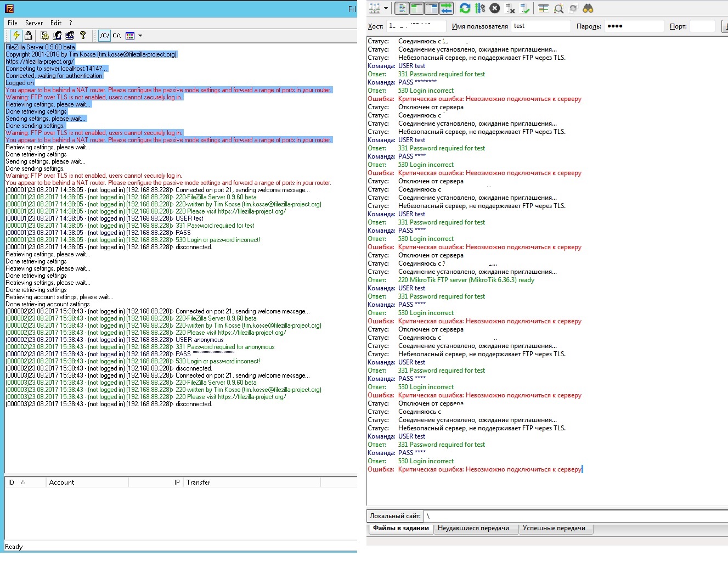Click the Disconnect from server icon
This screenshot has width=728, height=567.
[510, 8]
